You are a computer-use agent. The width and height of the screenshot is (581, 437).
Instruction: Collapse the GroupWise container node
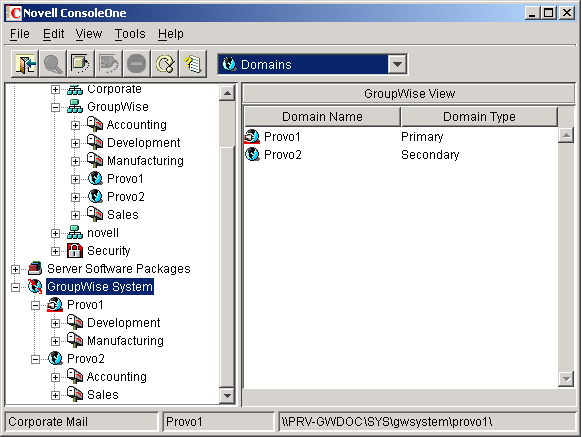(55, 107)
